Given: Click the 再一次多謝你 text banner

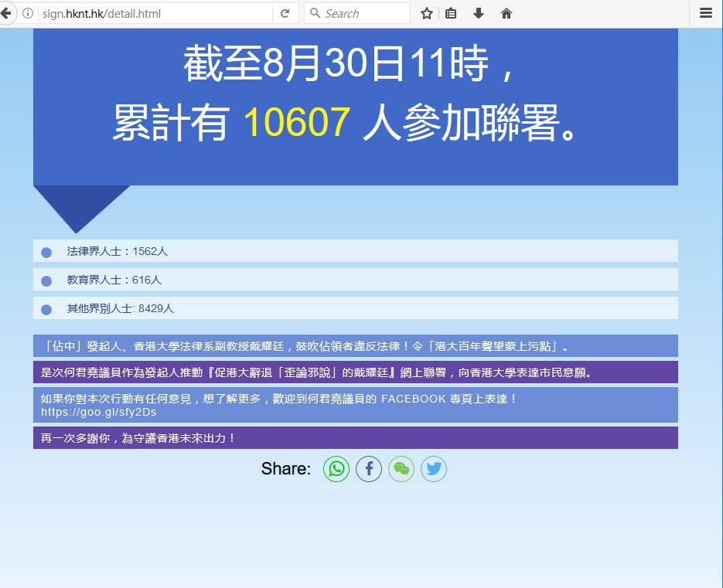Looking at the screenshot, I should coord(356,438).
